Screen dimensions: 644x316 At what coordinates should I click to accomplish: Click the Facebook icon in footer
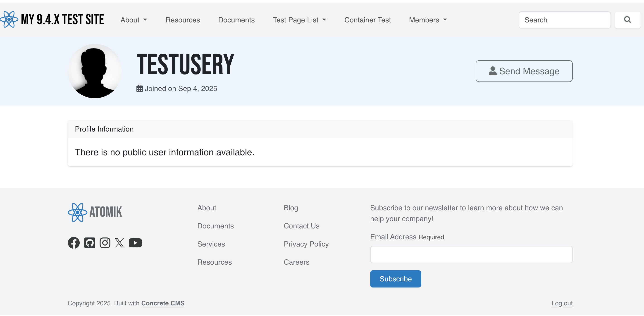[x=74, y=243]
